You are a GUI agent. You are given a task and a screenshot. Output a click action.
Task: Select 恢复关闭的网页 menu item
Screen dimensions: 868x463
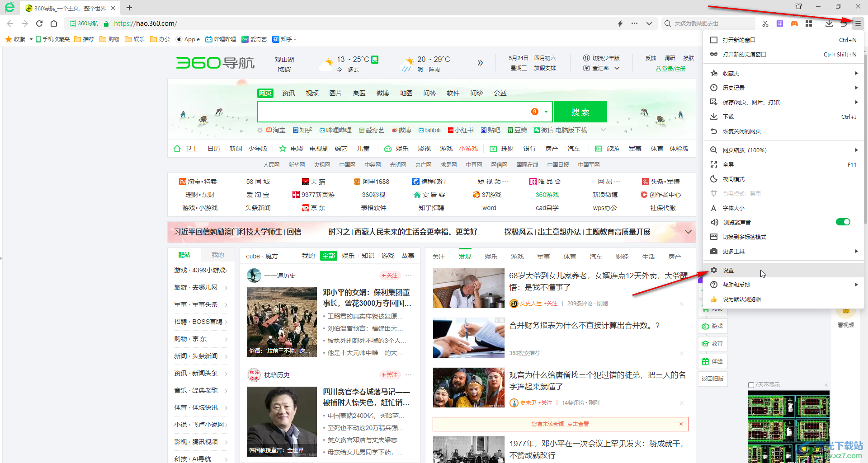[x=783, y=131]
